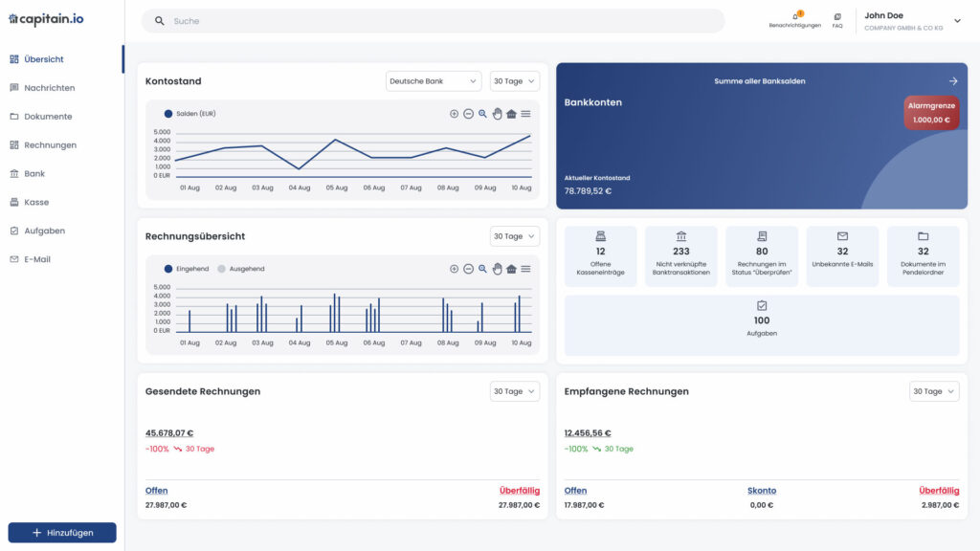Open hamburger menu on Rechnungsübersicht chart
980x551 pixels.
tap(525, 269)
